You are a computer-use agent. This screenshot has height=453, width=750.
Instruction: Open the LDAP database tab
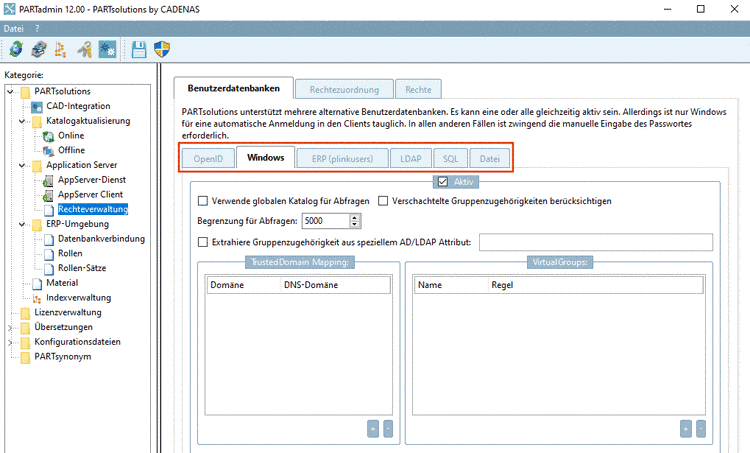click(411, 159)
